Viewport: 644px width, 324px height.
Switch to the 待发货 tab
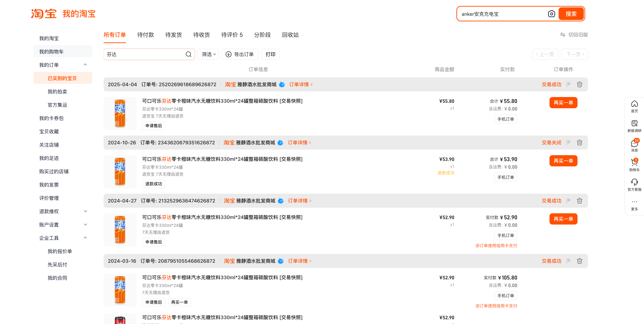click(173, 35)
